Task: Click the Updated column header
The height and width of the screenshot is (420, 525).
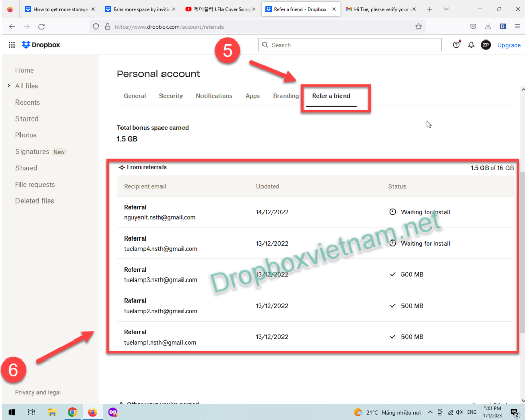Action: click(268, 187)
